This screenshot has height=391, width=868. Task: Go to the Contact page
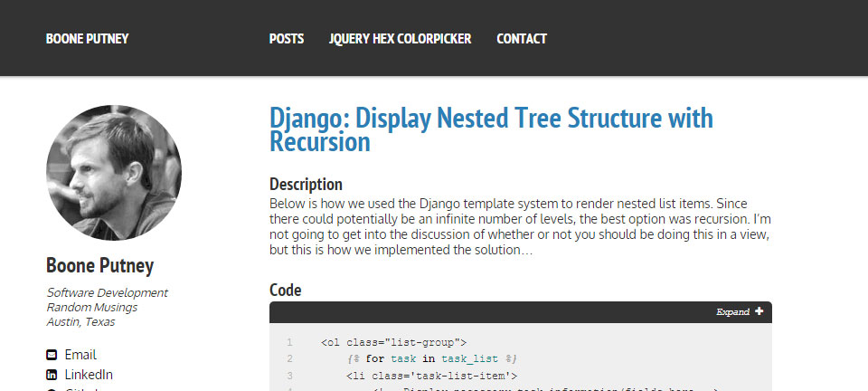pos(522,39)
